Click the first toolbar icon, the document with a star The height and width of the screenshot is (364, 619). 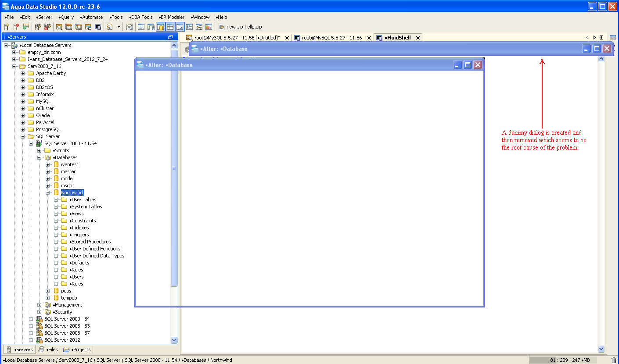coord(7,27)
